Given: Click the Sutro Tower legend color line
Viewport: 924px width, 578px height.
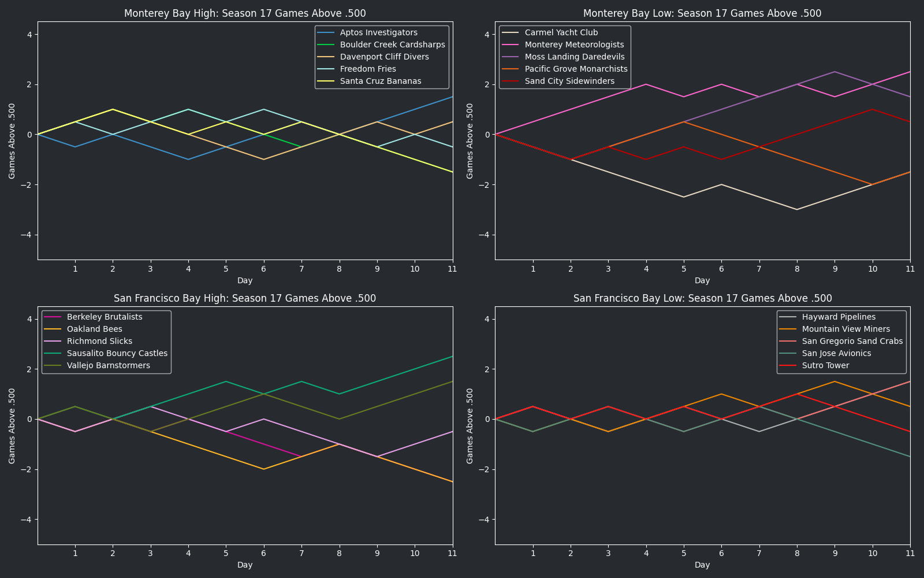Looking at the screenshot, I should 788,366.
